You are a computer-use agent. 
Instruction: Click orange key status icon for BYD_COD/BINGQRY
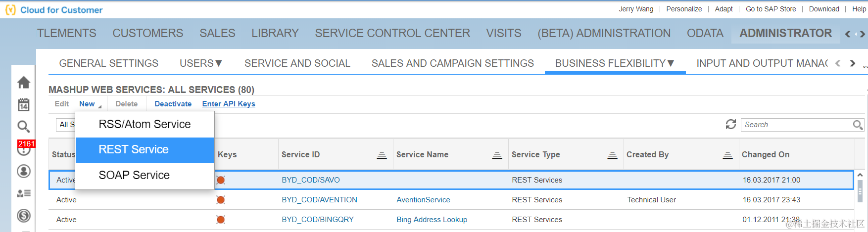pyautogui.click(x=221, y=220)
